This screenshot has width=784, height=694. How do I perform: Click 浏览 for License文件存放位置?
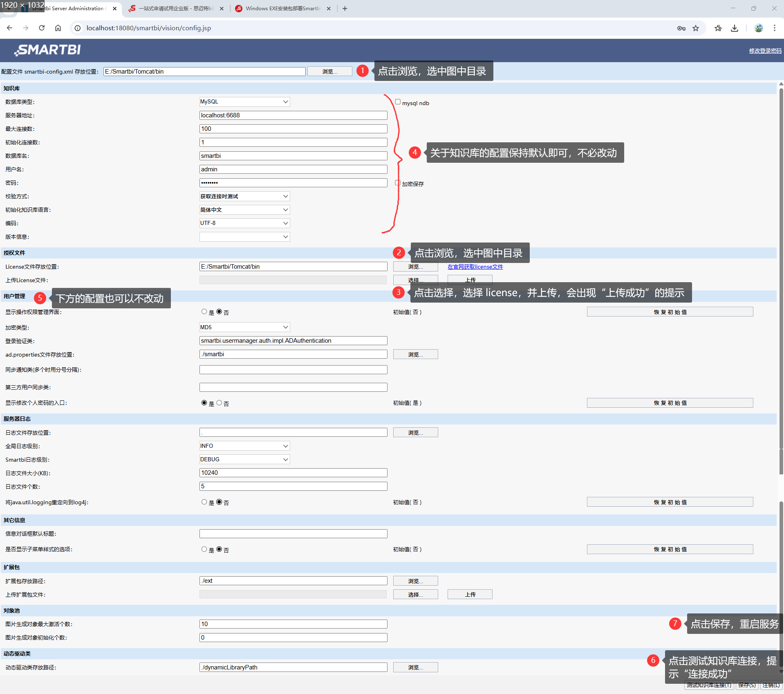415,267
